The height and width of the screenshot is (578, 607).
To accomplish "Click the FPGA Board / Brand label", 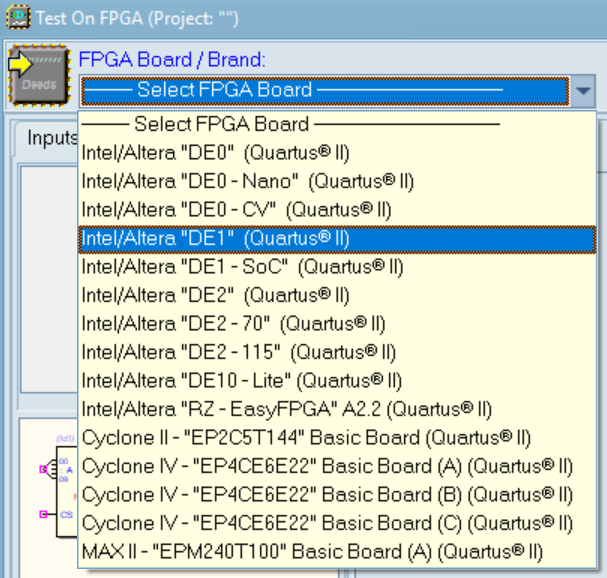I will click(172, 59).
